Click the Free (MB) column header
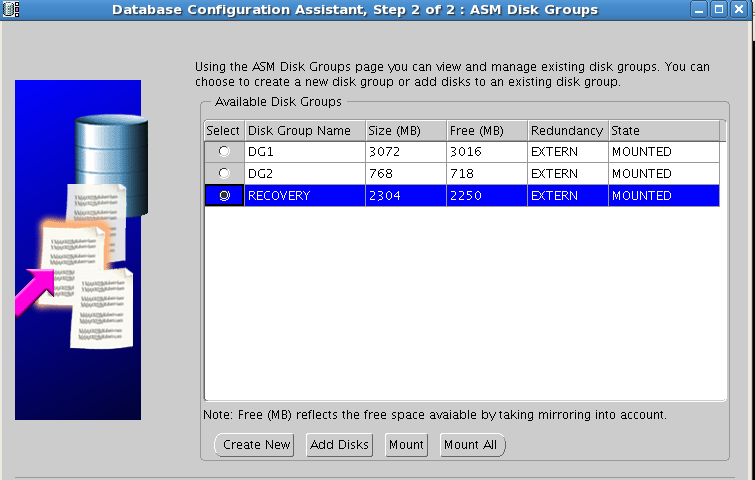The height and width of the screenshot is (480, 755). click(487, 130)
